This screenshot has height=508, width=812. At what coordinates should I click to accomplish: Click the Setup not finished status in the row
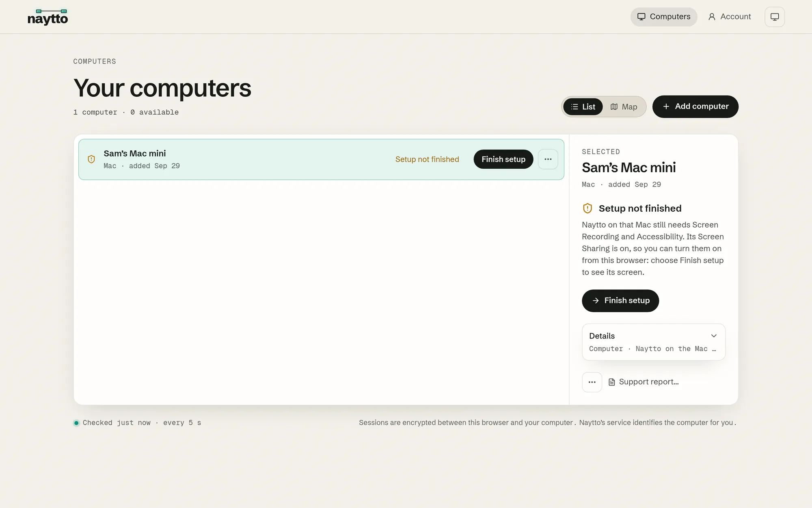point(427,159)
